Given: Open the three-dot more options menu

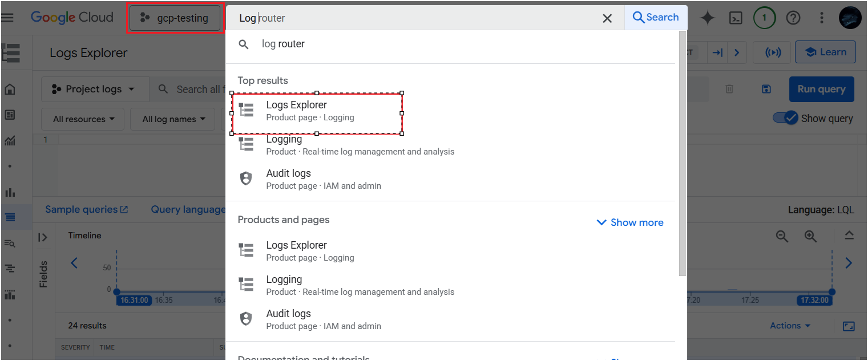Looking at the screenshot, I should (822, 18).
